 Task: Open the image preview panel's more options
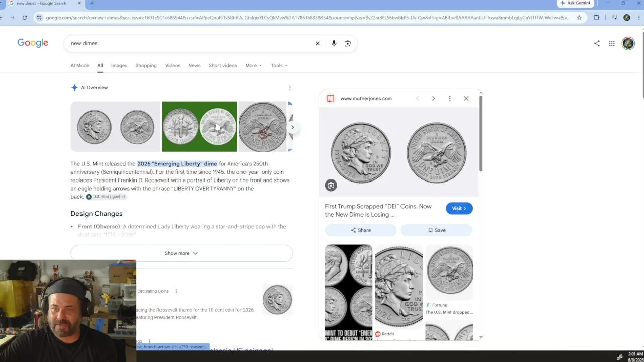pyautogui.click(x=450, y=98)
